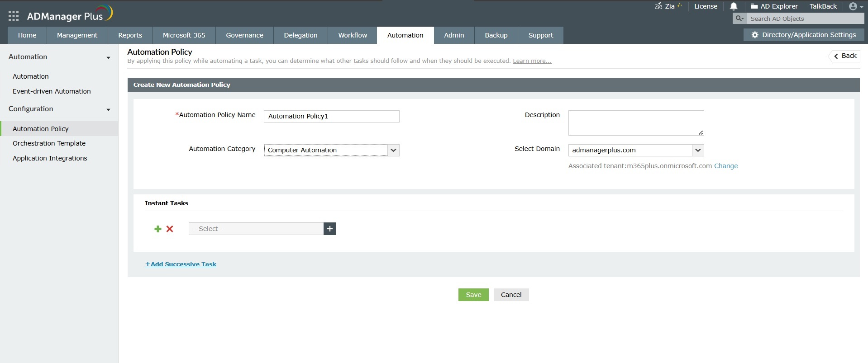
Task: Open Orchestration Template in sidebar
Action: point(49,143)
